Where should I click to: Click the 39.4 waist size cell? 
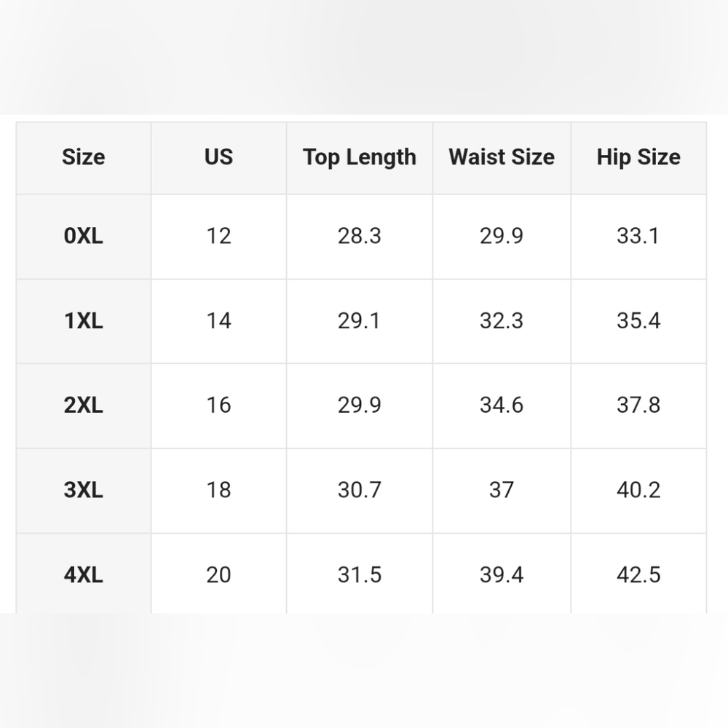tap(502, 574)
